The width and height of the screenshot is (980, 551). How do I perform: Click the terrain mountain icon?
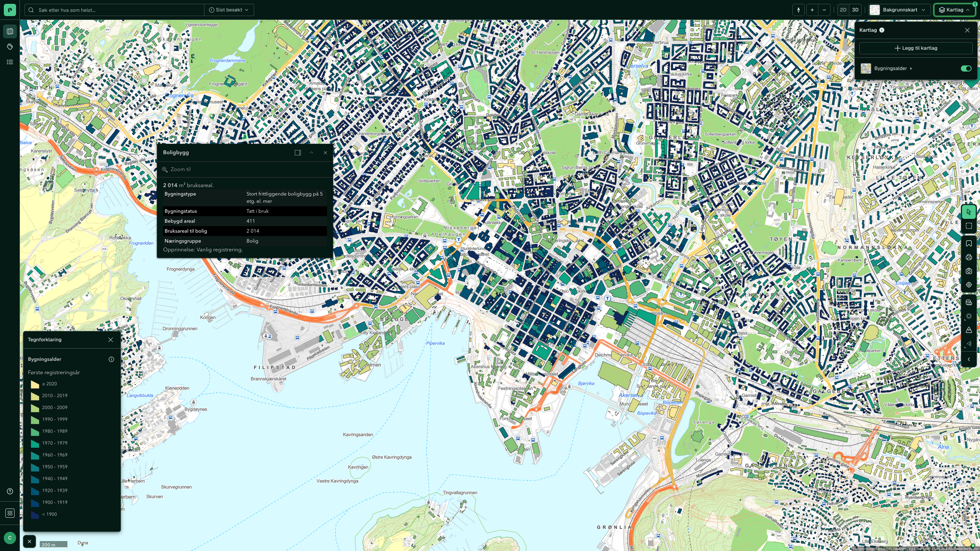(x=969, y=330)
